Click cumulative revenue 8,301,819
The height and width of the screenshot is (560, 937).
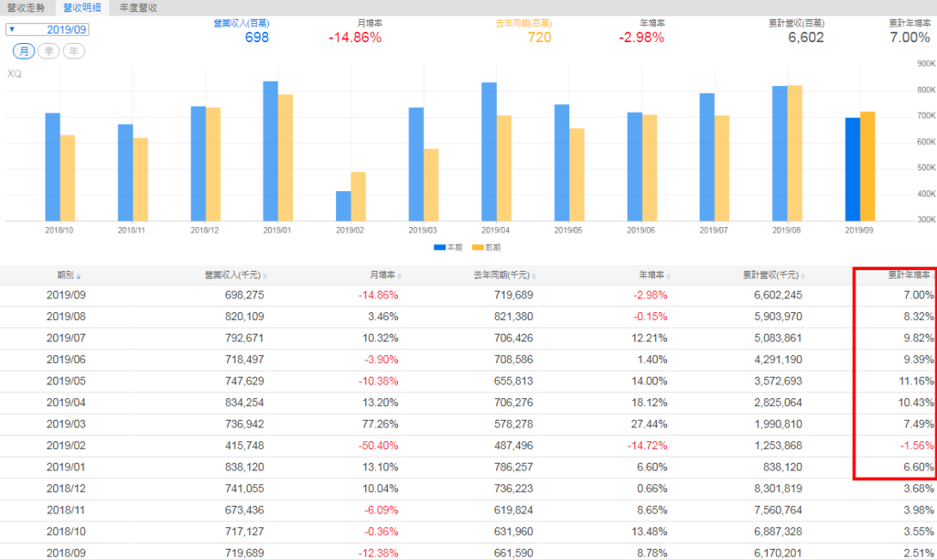click(778, 489)
